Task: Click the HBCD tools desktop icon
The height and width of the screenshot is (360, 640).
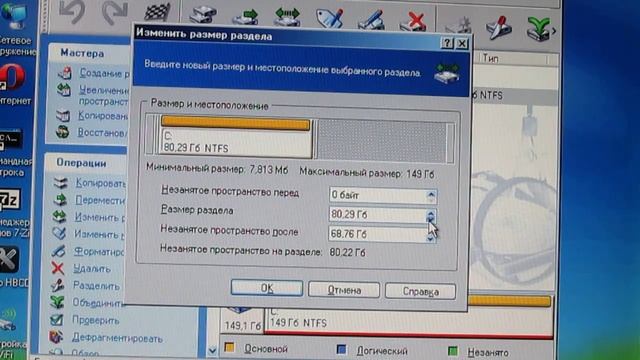Action: point(8,260)
